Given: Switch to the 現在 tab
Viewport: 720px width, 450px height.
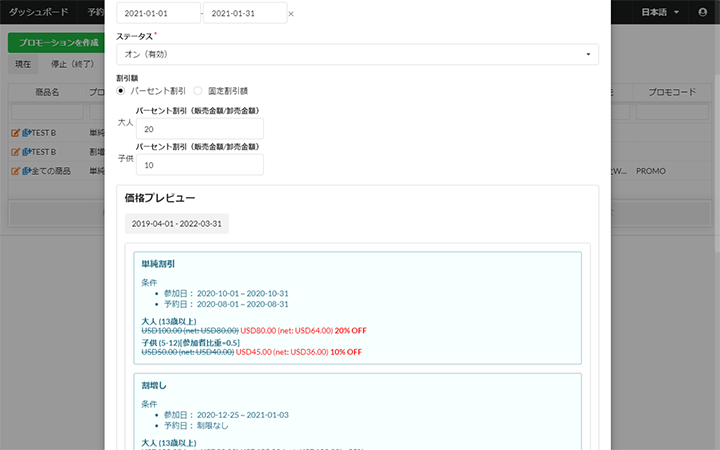Looking at the screenshot, I should (23, 64).
